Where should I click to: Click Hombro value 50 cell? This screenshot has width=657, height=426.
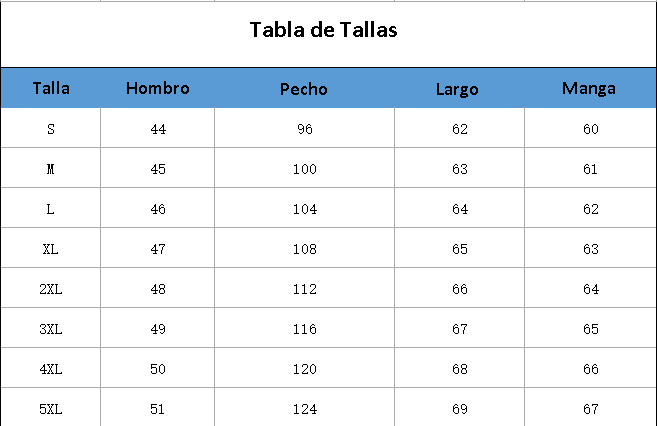[x=157, y=369]
